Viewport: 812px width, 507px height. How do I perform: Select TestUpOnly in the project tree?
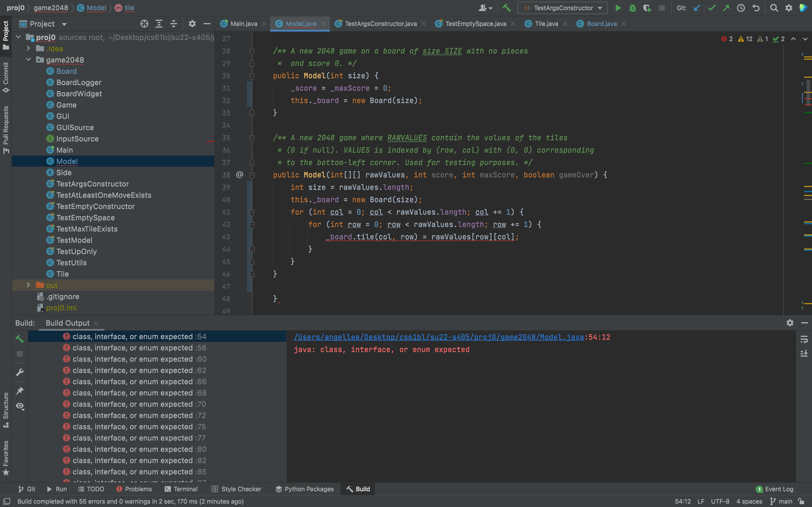[x=76, y=252]
